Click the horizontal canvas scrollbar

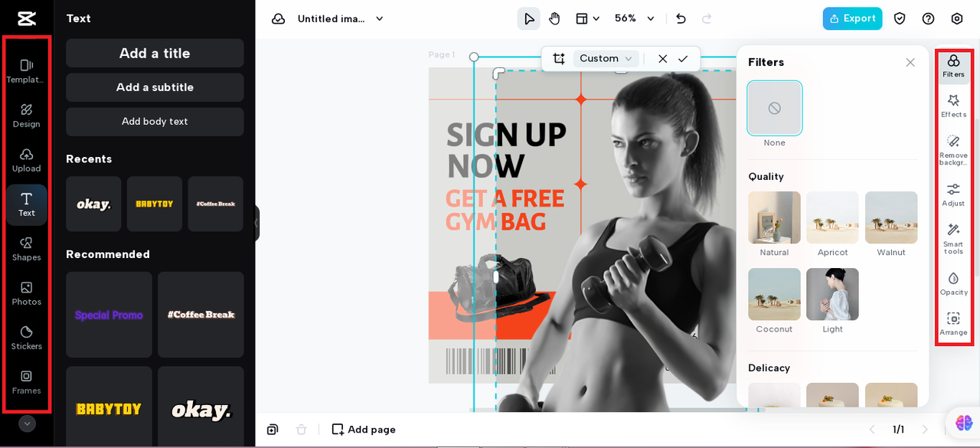pos(607,410)
